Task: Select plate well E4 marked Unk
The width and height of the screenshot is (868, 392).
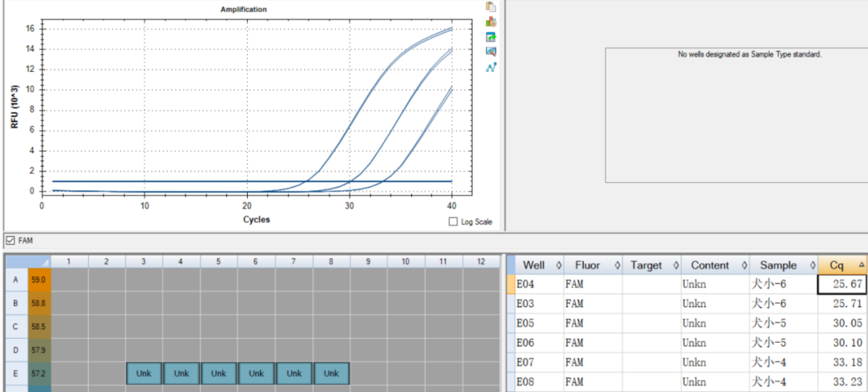Action: (x=182, y=373)
